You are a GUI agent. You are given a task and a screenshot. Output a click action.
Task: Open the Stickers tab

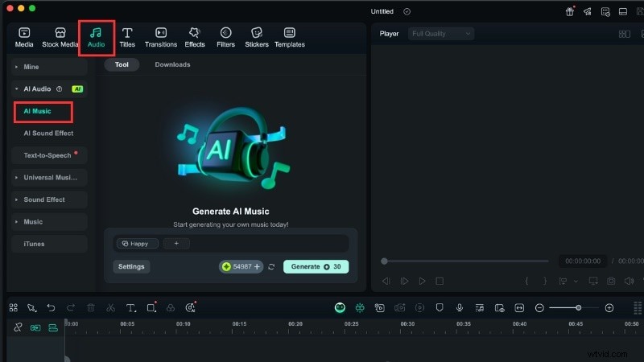pyautogui.click(x=257, y=37)
